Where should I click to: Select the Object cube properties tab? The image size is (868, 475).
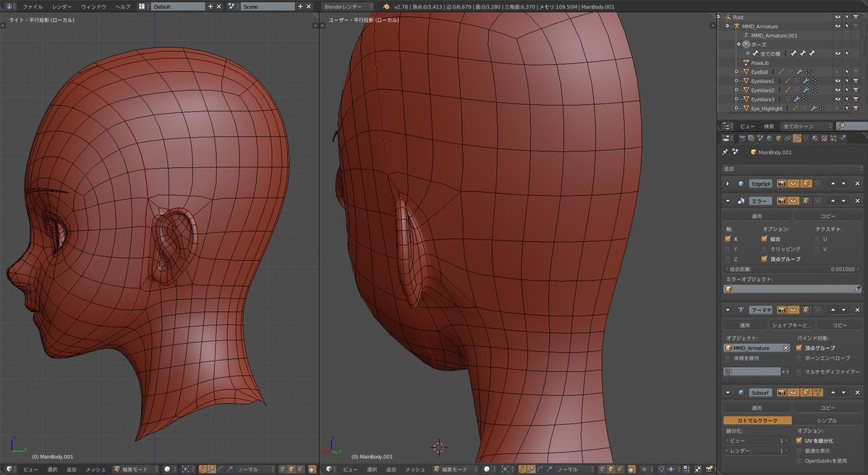click(778, 138)
